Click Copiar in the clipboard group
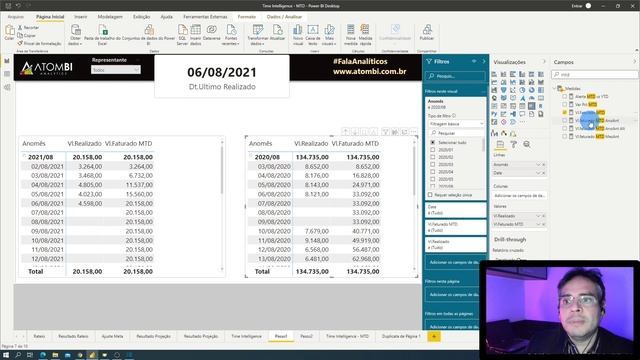640x360 pixels. 27,36
